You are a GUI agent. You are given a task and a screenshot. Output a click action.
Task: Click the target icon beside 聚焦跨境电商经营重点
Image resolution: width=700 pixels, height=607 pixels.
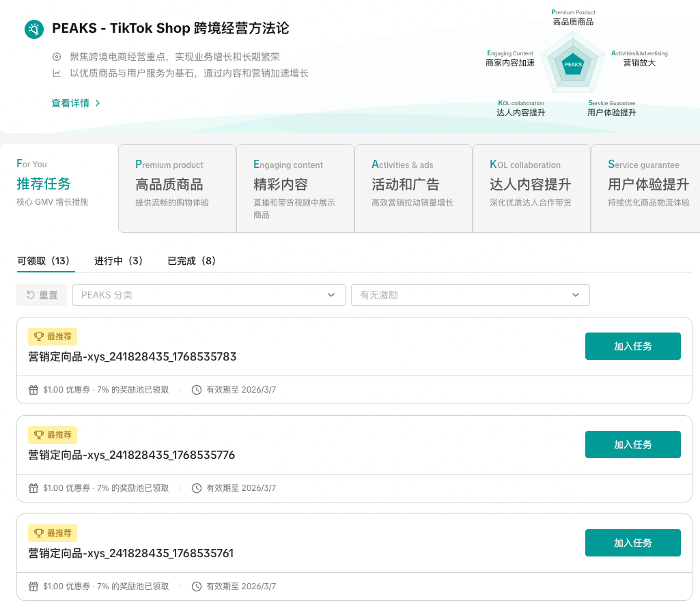coord(57,57)
